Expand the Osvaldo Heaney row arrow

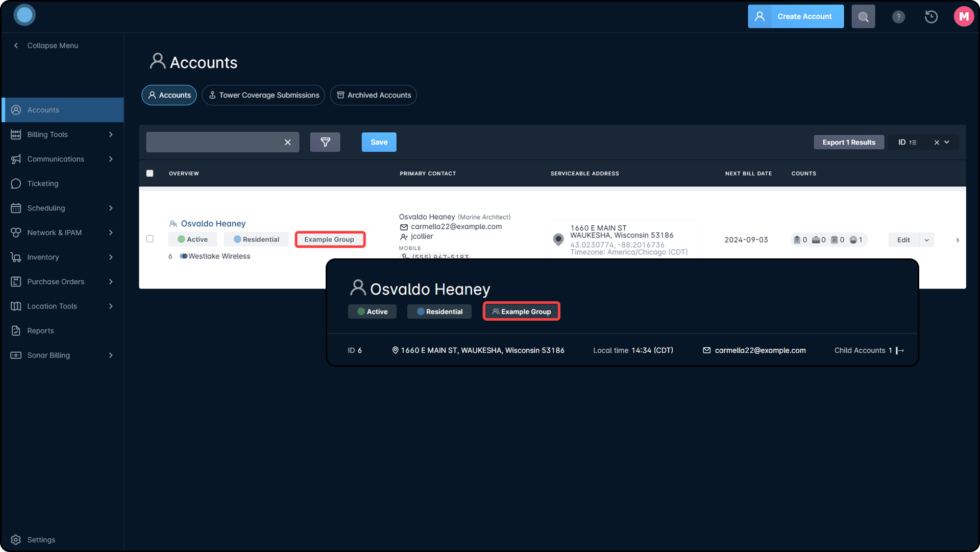(958, 239)
